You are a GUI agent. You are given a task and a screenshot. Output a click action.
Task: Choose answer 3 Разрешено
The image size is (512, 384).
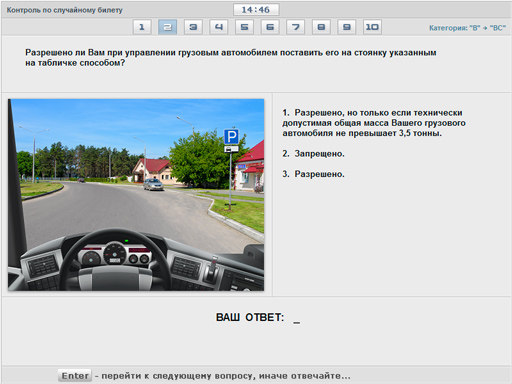point(313,174)
